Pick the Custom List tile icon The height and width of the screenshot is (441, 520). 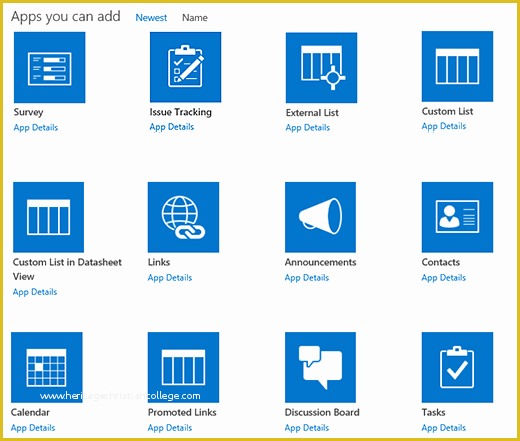point(457,67)
